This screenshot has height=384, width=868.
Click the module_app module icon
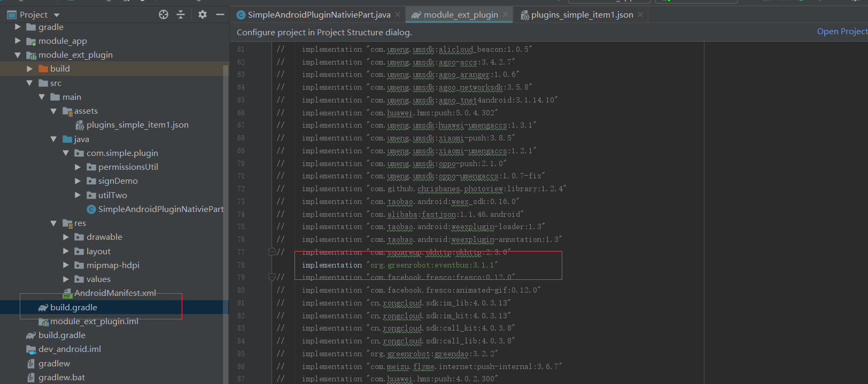click(31, 41)
